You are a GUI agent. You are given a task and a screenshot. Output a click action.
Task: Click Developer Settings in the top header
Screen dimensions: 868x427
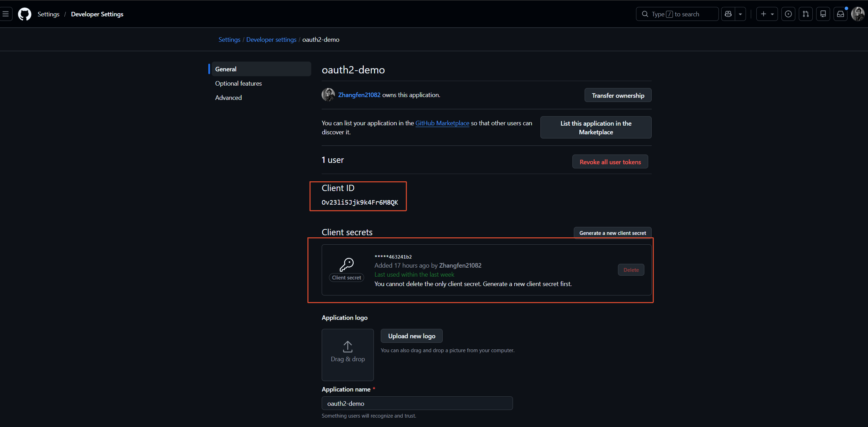click(x=97, y=14)
